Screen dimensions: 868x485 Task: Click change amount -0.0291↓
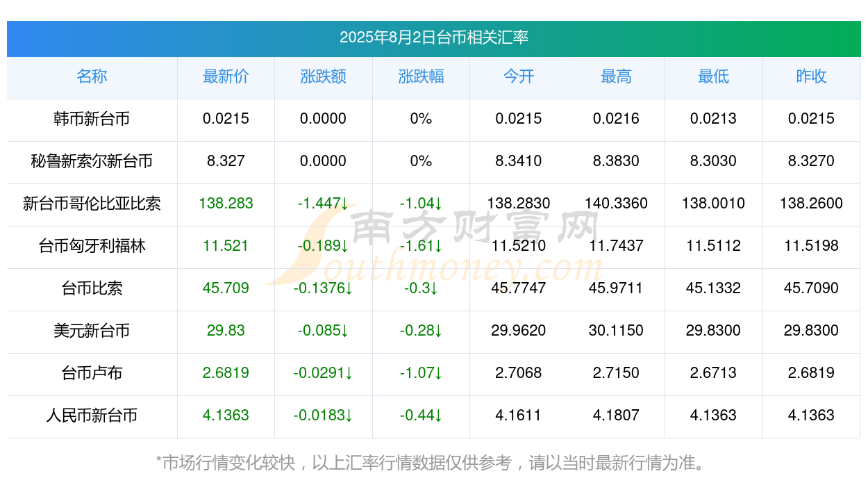[x=323, y=373]
